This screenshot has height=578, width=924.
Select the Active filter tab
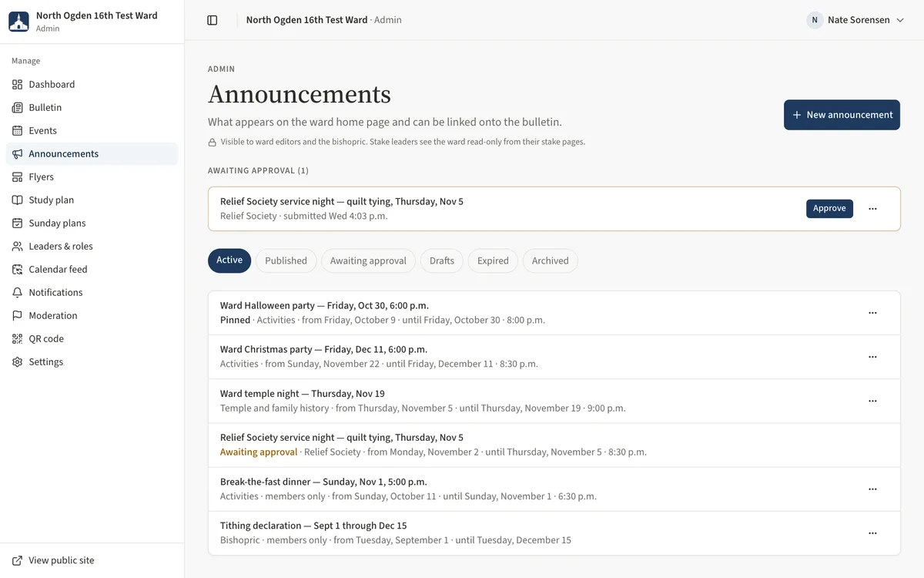click(x=229, y=260)
